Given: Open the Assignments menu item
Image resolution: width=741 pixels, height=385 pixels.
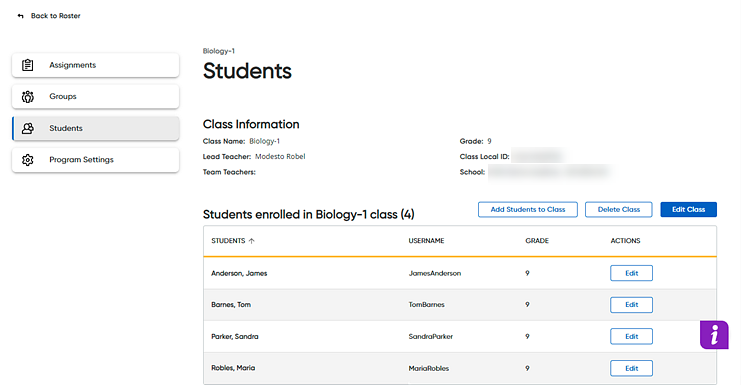Looking at the screenshot, I should pyautogui.click(x=95, y=65).
